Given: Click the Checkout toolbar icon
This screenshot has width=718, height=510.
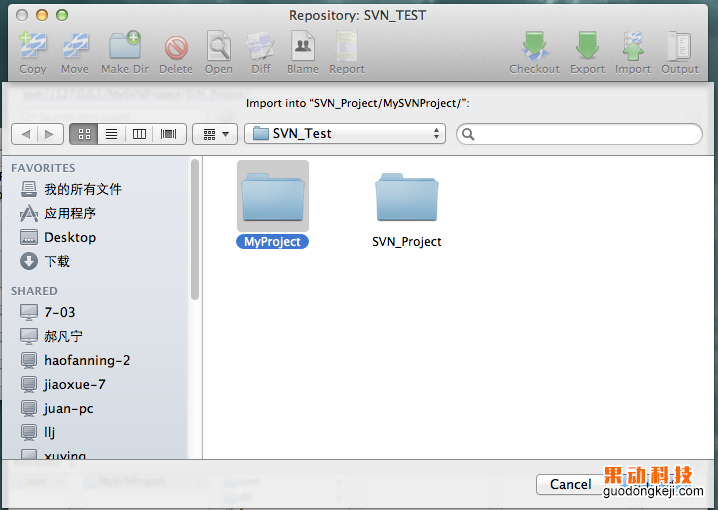Looking at the screenshot, I should coord(534,48).
